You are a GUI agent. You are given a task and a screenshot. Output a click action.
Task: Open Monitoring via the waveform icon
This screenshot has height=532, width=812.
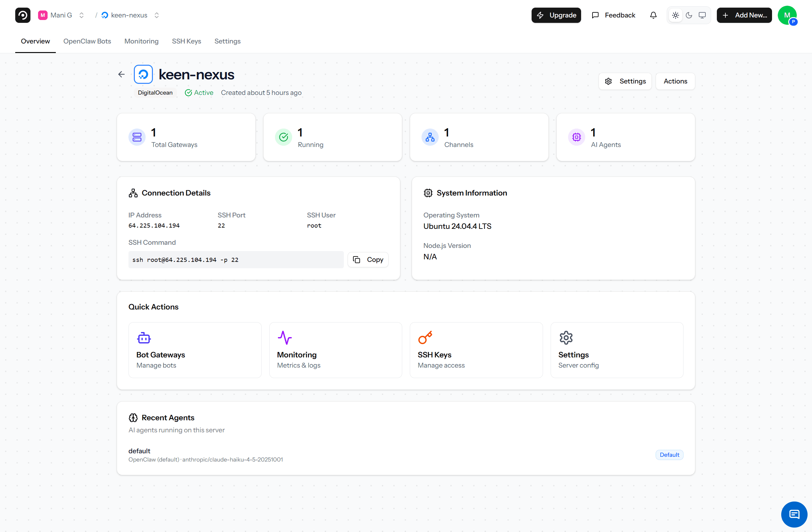pos(285,337)
